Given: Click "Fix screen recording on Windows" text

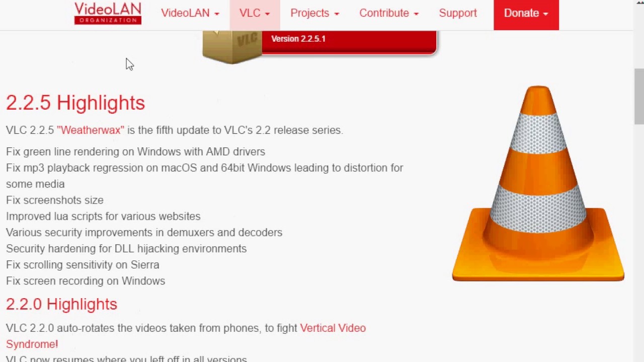Looking at the screenshot, I should (86, 281).
